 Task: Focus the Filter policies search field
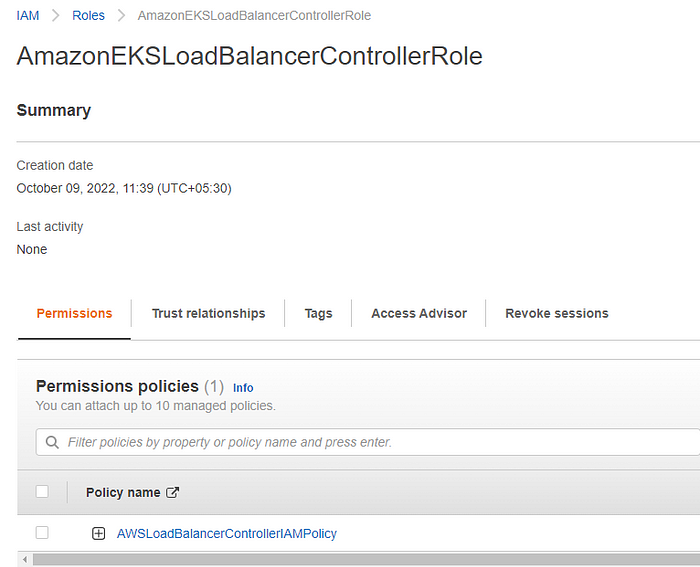point(368,442)
